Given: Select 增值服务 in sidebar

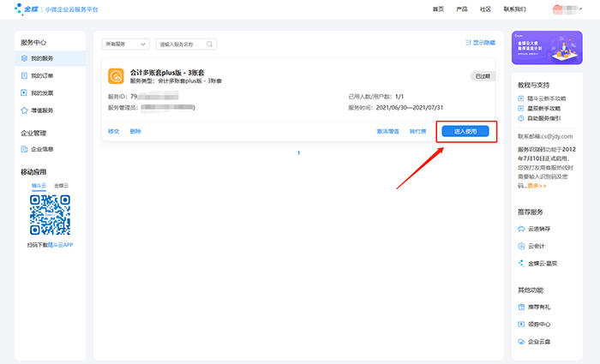Looking at the screenshot, I should coord(50,110).
